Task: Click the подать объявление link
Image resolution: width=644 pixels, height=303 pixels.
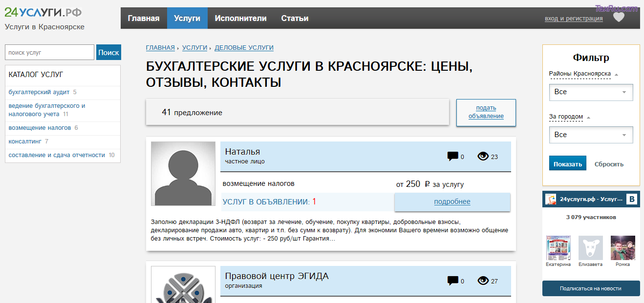Action: 486,112
